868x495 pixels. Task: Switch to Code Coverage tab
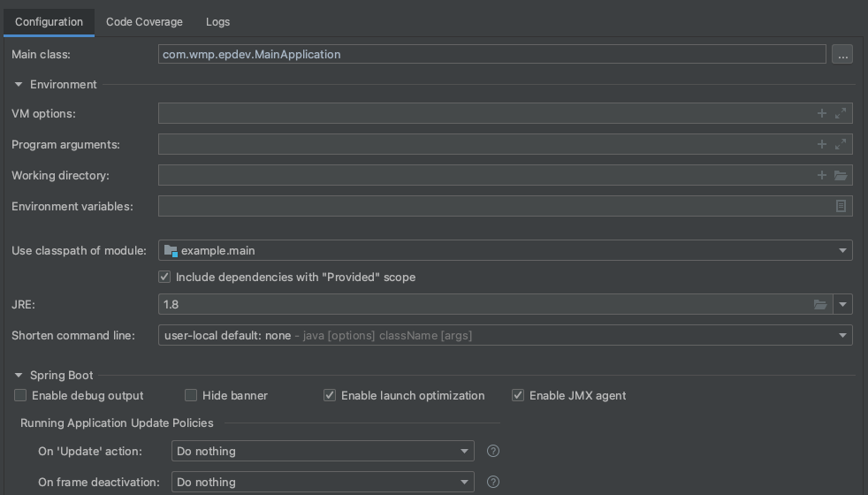point(144,21)
